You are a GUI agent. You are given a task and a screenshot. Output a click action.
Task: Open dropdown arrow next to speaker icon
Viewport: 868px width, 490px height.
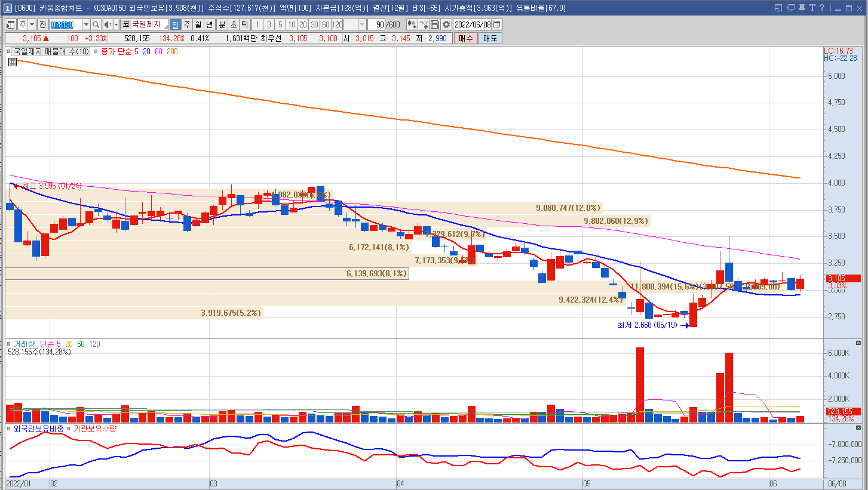tap(116, 24)
